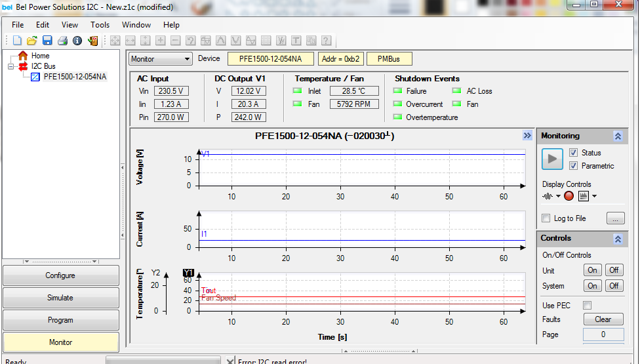Open the Tools menu
Screen dimensions: 640x364
(100, 25)
